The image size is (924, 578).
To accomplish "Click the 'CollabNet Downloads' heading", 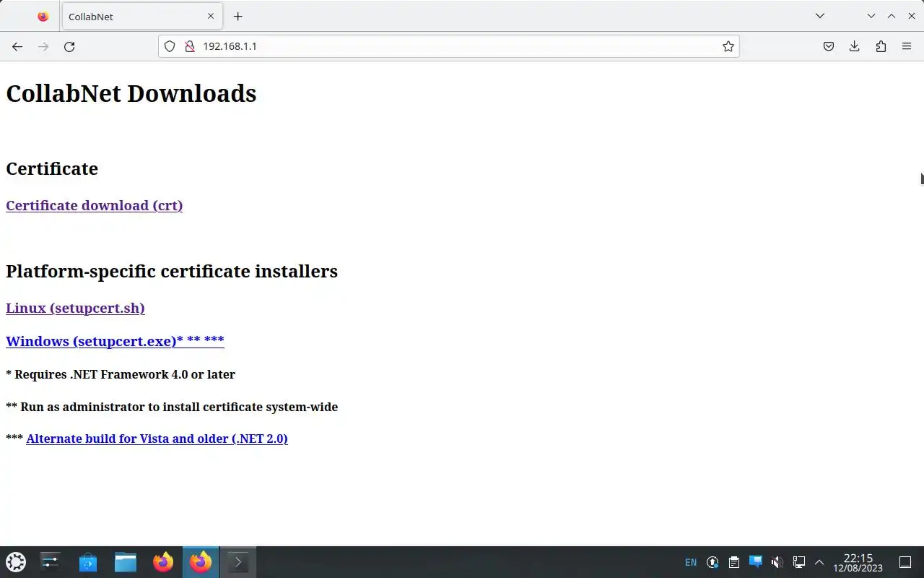I will [x=131, y=93].
